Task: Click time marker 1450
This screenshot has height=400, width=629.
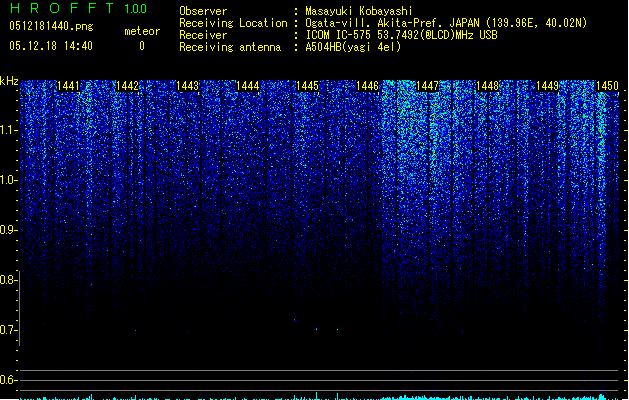Action: [607, 86]
